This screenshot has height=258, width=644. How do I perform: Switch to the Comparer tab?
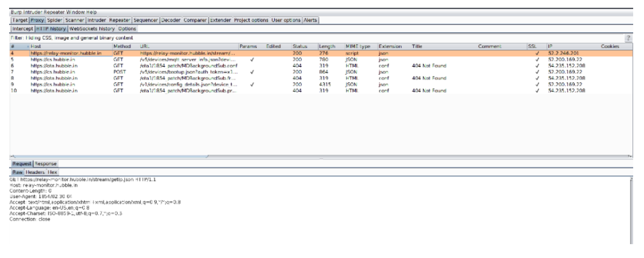(x=195, y=20)
